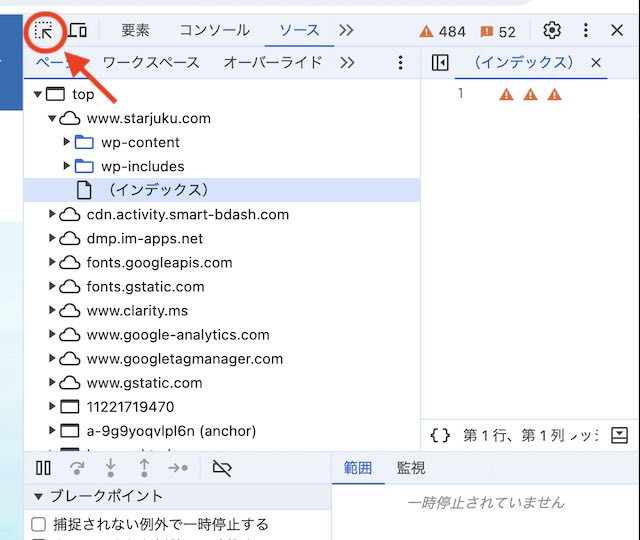640x540 pixels.
Task: Activate the inspect element picker icon
Action: pyautogui.click(x=43, y=31)
